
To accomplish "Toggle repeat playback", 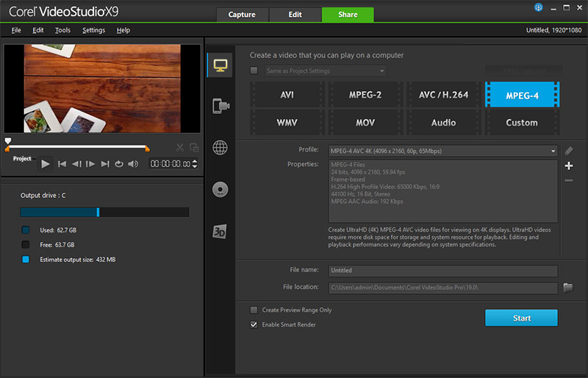I will pyautogui.click(x=119, y=164).
